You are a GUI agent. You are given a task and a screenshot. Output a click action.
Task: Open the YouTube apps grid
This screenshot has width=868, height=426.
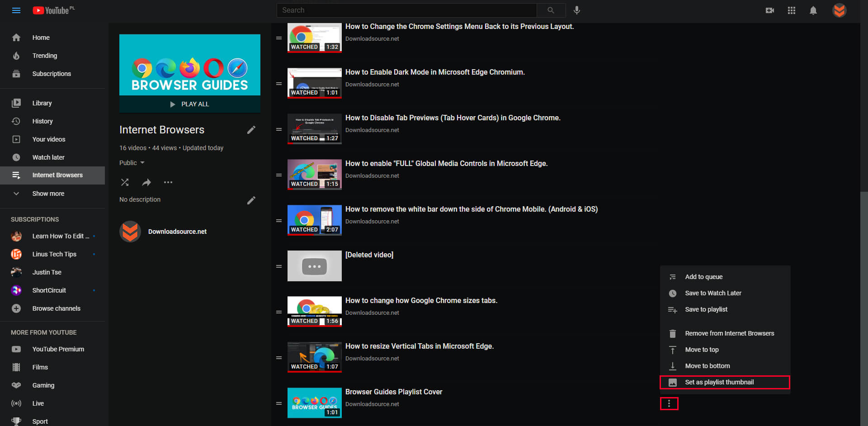791,10
